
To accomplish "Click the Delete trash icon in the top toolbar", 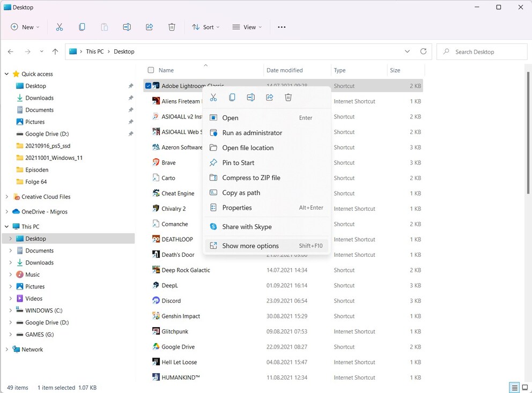I will (172, 27).
